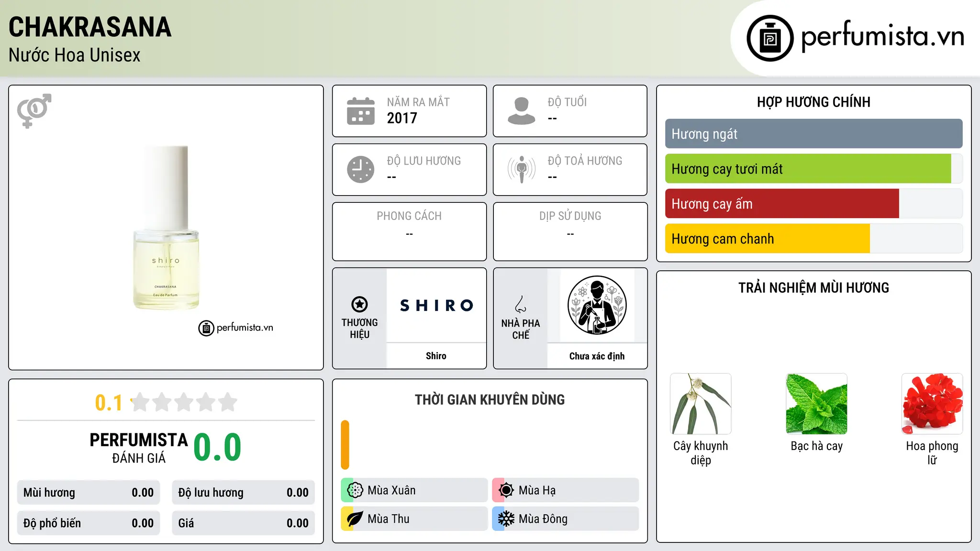980x551 pixels.
Task: Click the CHAKRASANA title
Action: (x=90, y=27)
